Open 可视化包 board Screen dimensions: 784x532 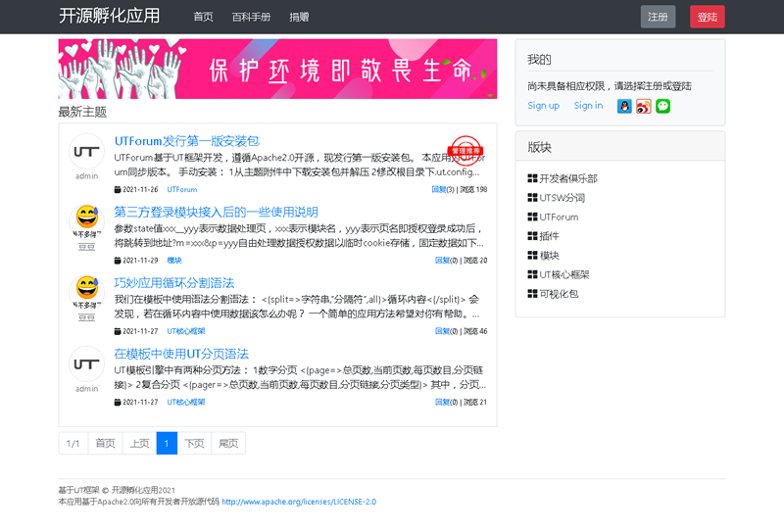click(x=559, y=294)
